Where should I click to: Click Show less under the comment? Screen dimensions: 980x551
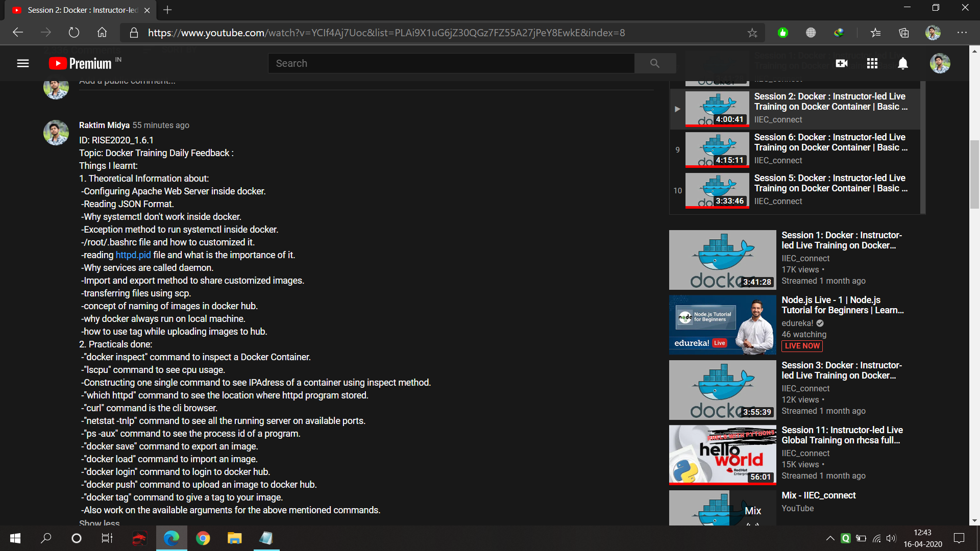point(99,522)
